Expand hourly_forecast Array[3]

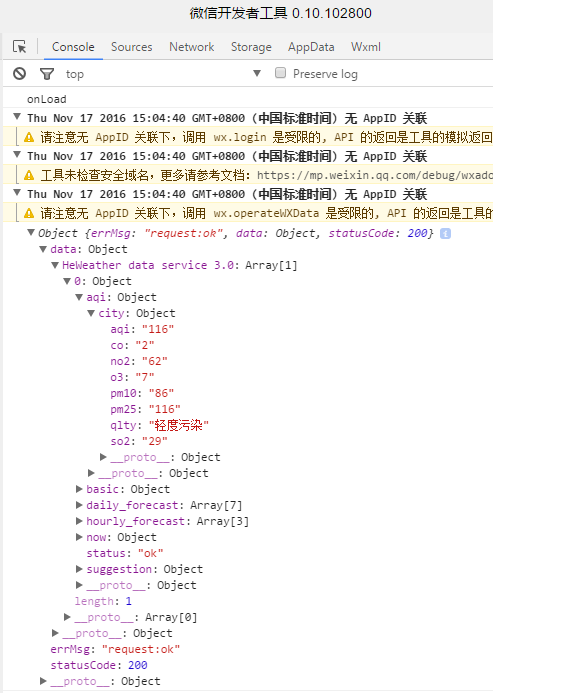(x=79, y=521)
